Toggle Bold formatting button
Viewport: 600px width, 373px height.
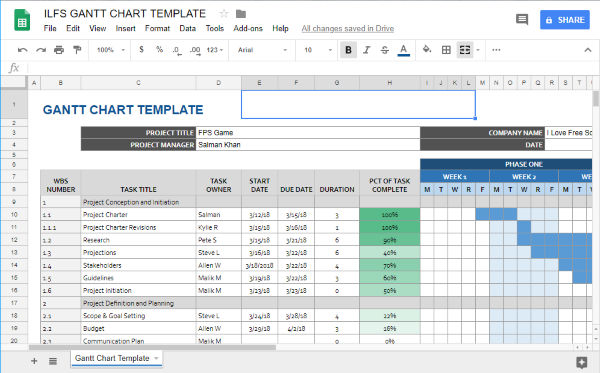click(348, 50)
